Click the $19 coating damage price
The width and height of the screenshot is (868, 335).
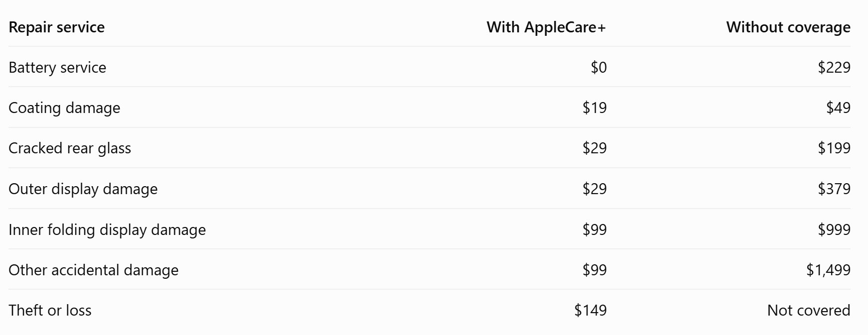coord(594,108)
